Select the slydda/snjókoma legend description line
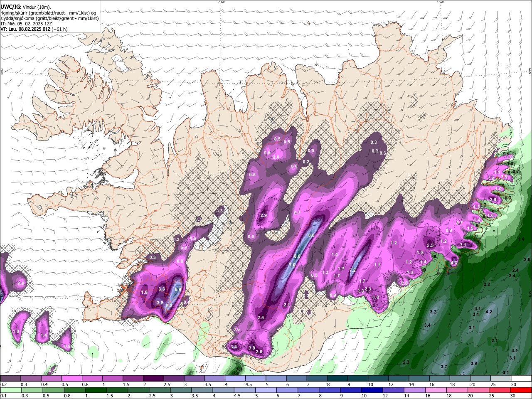This screenshot has height=399, width=532. (49, 18)
